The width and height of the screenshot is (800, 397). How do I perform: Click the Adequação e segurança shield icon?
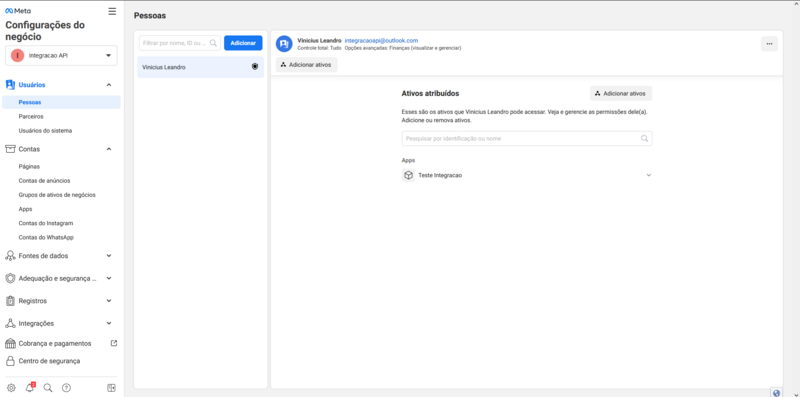point(10,278)
